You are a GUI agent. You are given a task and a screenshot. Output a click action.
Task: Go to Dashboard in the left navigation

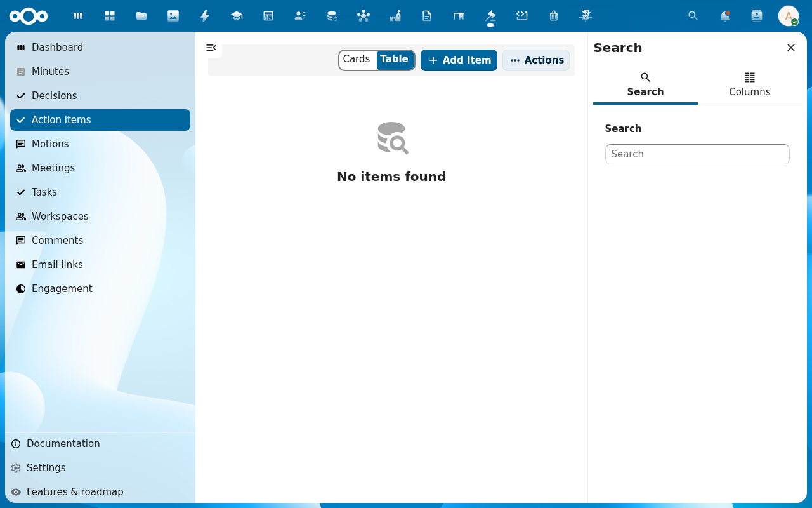100,48
